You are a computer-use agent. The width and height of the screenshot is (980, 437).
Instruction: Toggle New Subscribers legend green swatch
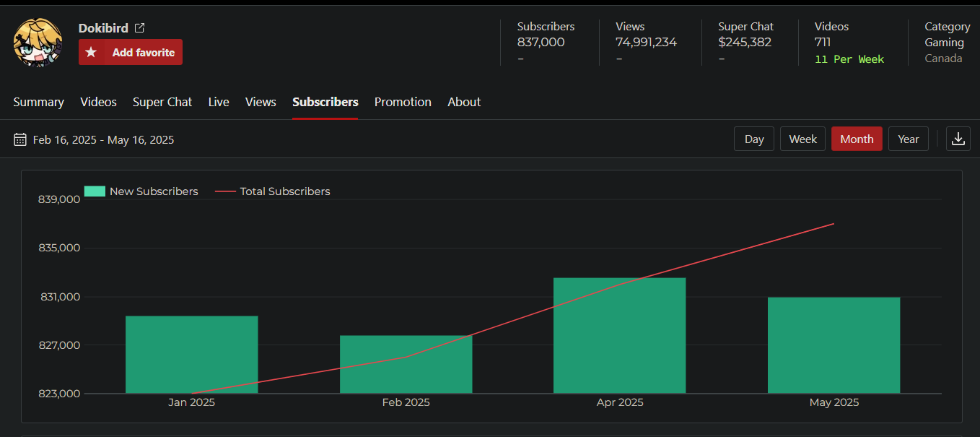(x=95, y=191)
